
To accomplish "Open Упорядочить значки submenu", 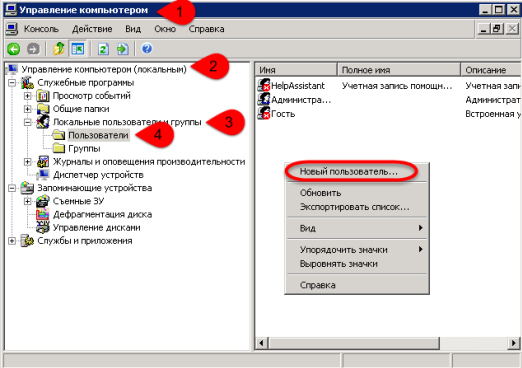I will 357,250.
